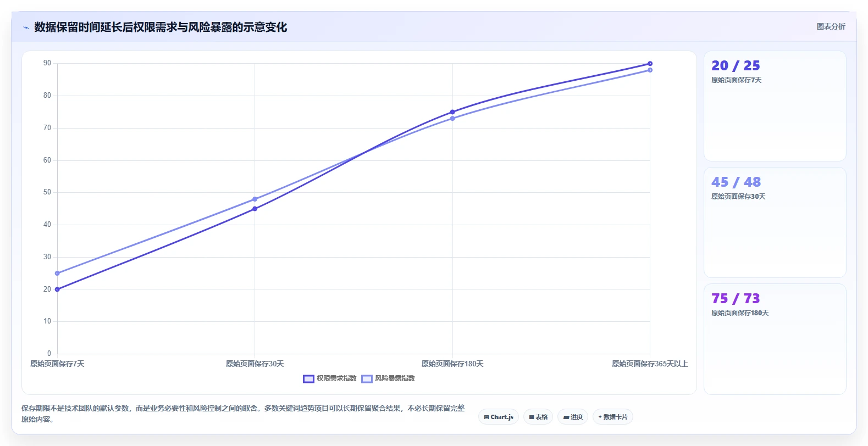Click the x-axis label 原始页面保存7天
Screen dimensions: 868x446
point(57,364)
